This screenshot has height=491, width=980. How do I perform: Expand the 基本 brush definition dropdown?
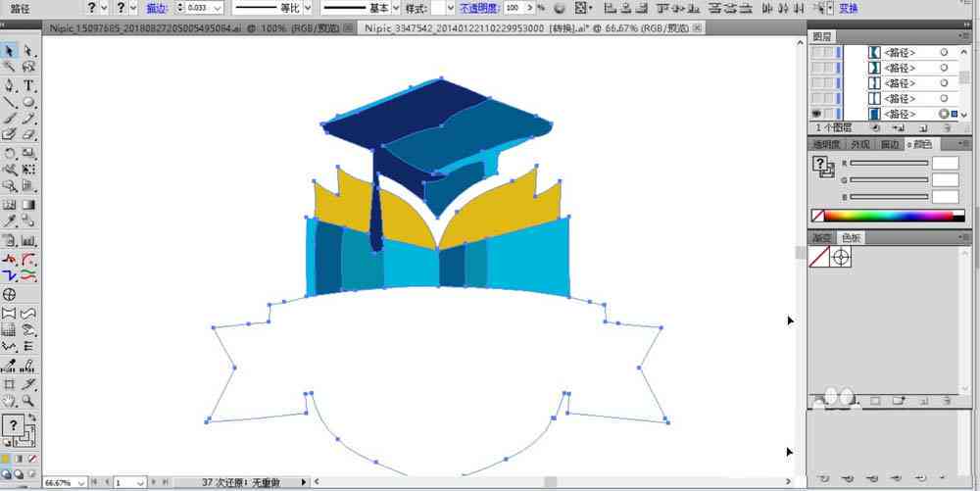point(396,8)
